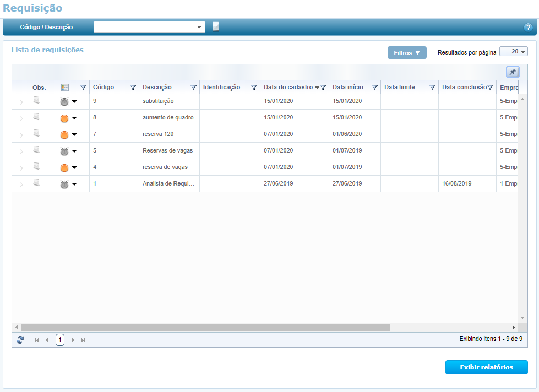539x392 pixels.
Task: Click the observation note icon for requisition 9
Action: click(x=37, y=100)
